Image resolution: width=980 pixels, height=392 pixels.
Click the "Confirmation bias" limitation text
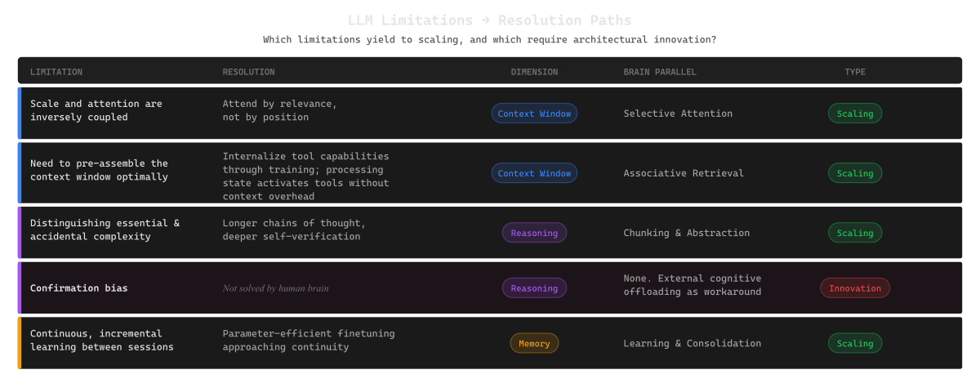click(x=78, y=288)
